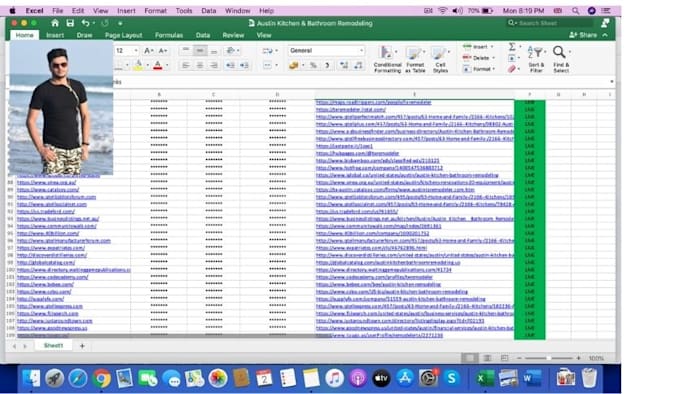Switch to the Insert ribbon tab
The image size is (680, 394).
[x=55, y=35]
